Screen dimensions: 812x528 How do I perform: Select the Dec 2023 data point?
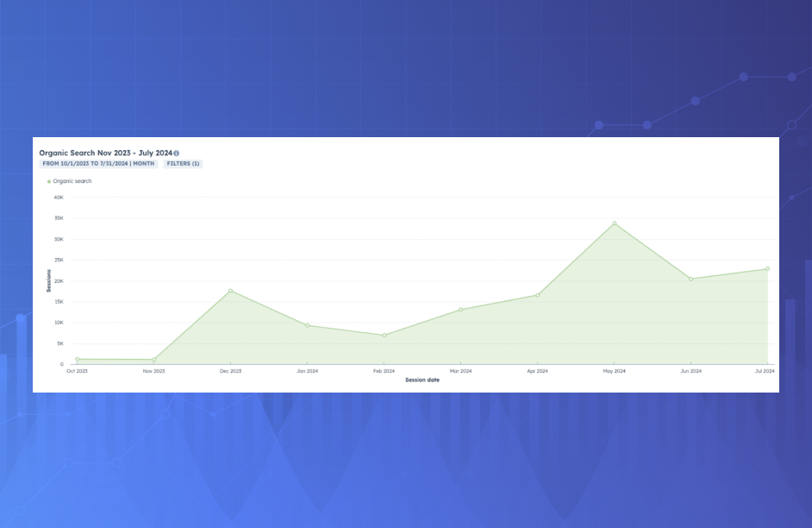pos(230,291)
